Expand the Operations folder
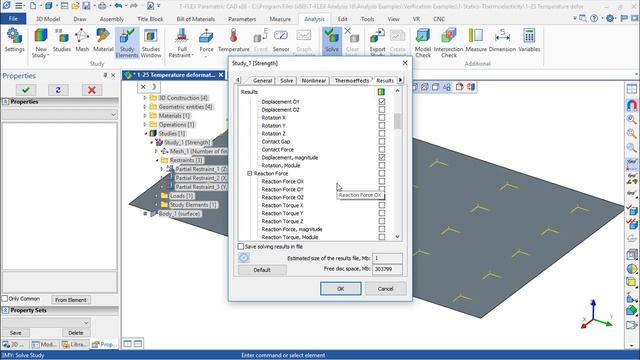Viewport: 640px width, 360px height. click(x=144, y=124)
